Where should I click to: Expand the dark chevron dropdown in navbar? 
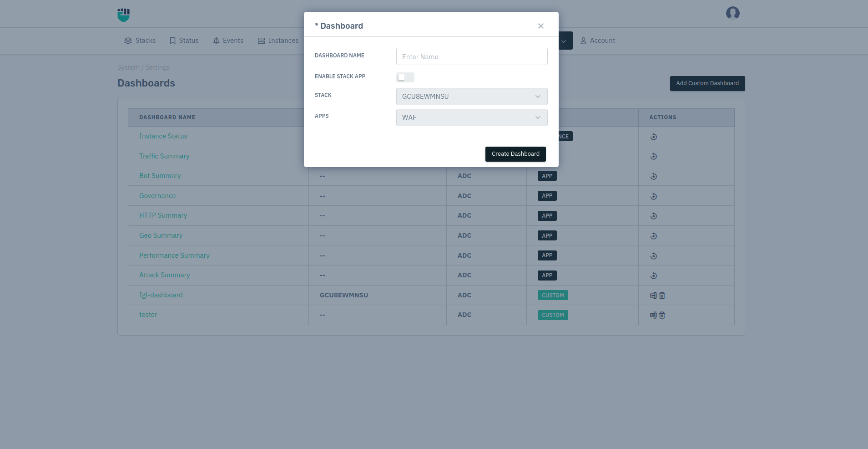564,41
